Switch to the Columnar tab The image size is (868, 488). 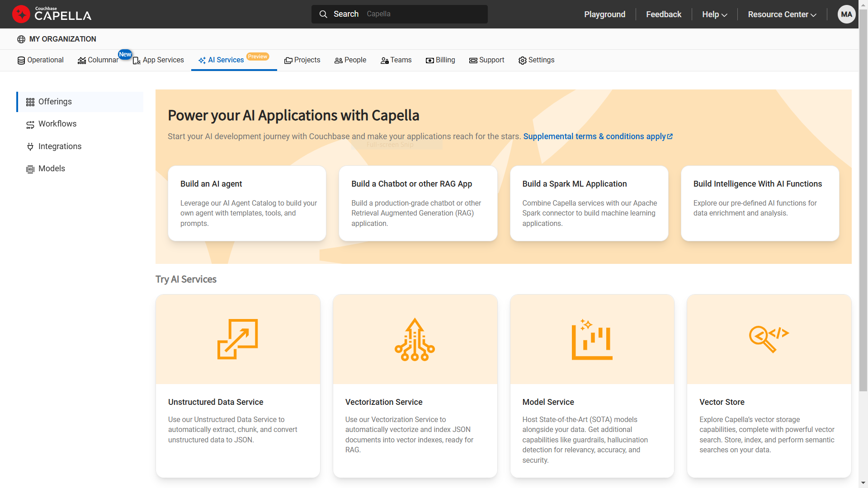pos(98,60)
